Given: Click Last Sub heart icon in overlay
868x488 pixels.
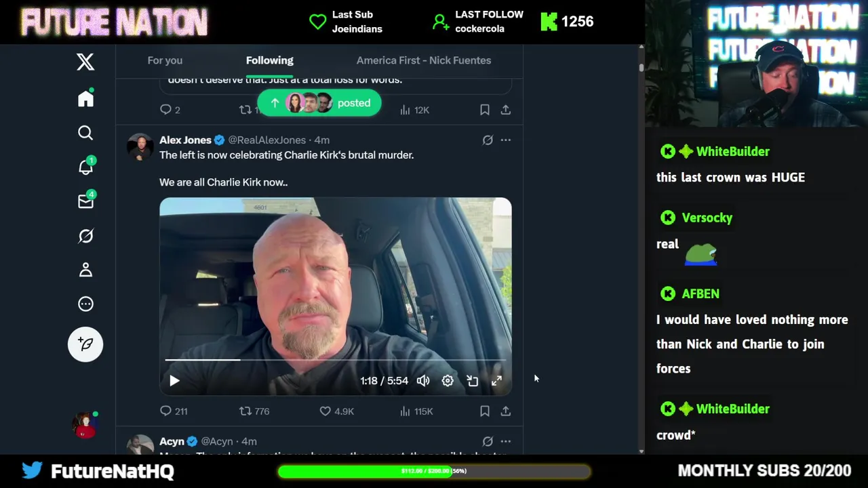Looking at the screenshot, I should tap(317, 22).
